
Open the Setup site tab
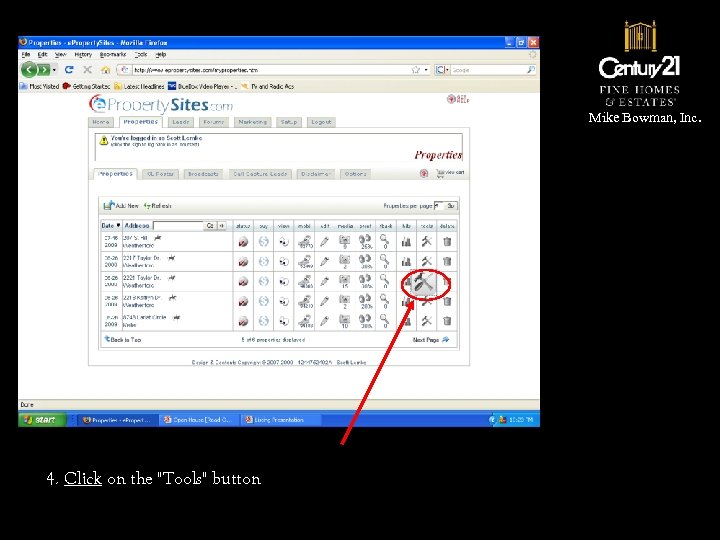click(289, 122)
